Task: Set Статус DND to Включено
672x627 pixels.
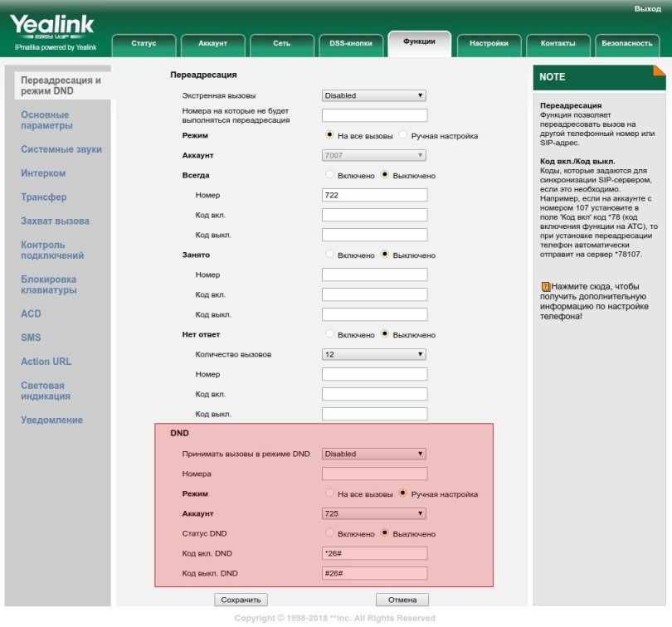Action: [x=329, y=532]
